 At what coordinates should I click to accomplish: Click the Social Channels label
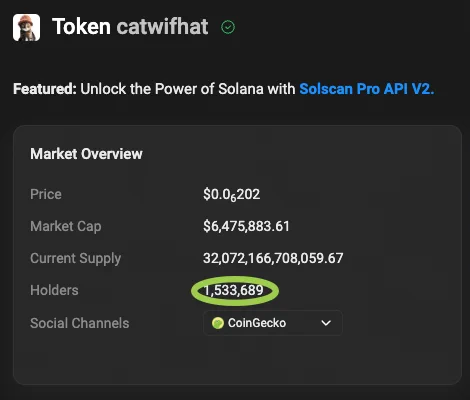(80, 323)
